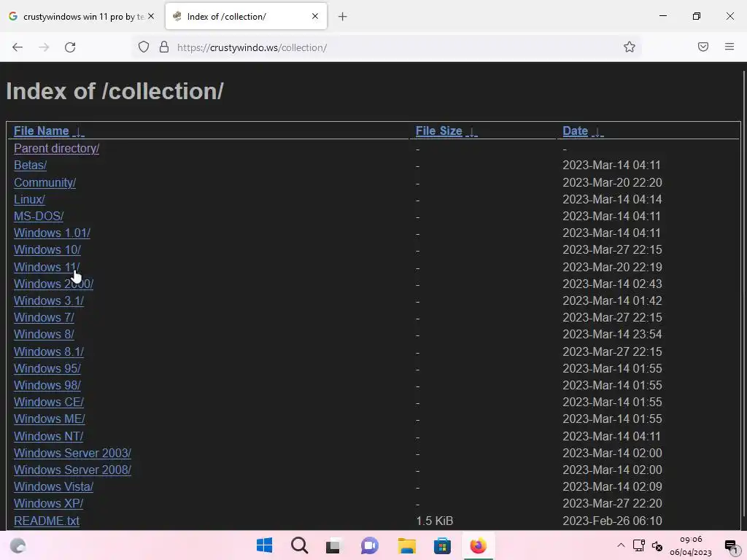Viewport: 747px width, 560px height.
Task: Open the Windows 98 folder
Action: [x=47, y=385]
